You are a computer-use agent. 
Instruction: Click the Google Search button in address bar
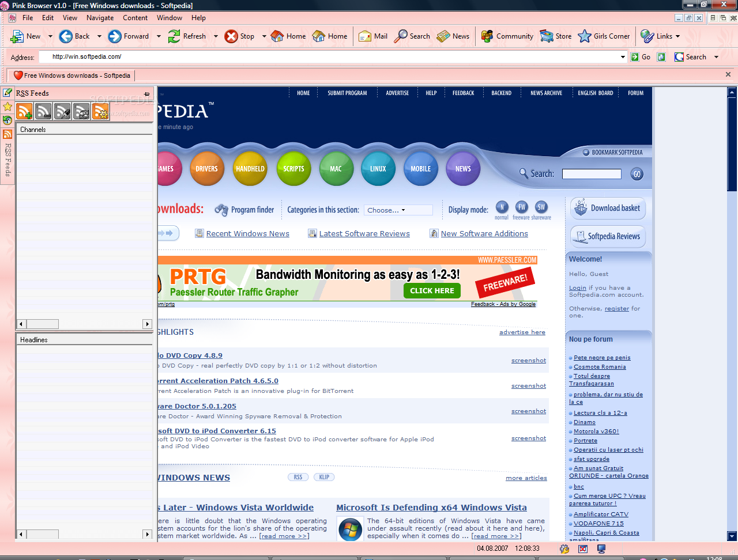tap(691, 57)
